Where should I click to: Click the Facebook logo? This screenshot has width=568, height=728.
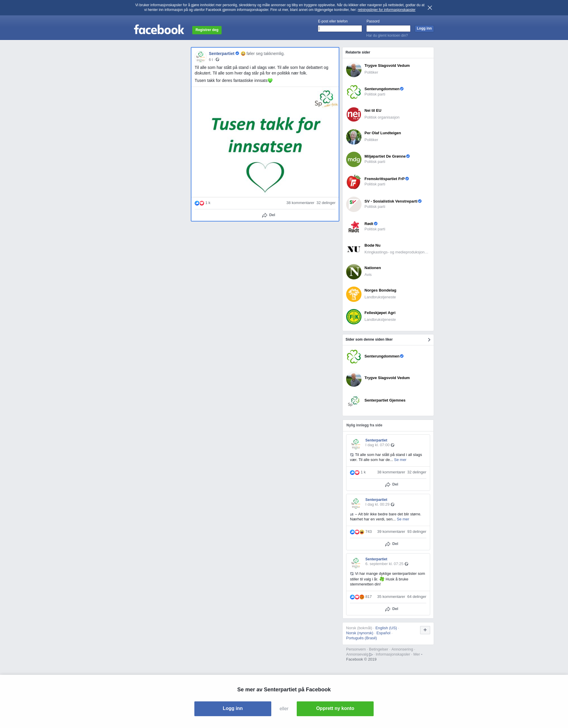pyautogui.click(x=159, y=30)
